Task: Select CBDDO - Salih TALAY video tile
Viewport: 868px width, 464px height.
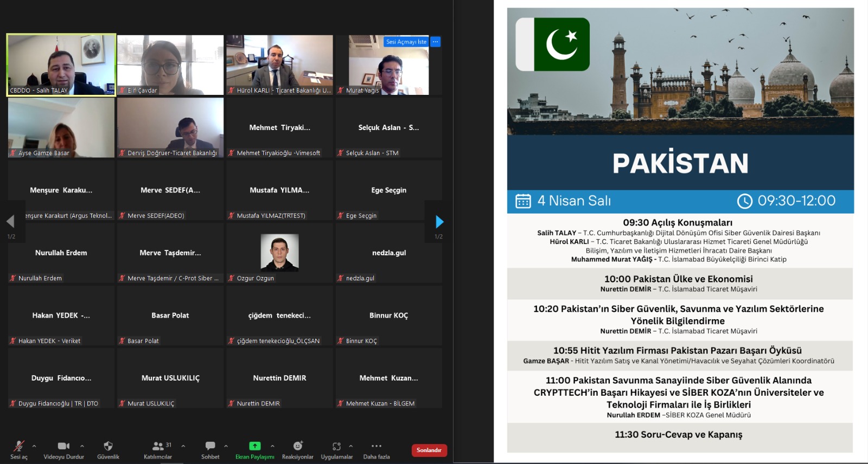Action: (61, 65)
